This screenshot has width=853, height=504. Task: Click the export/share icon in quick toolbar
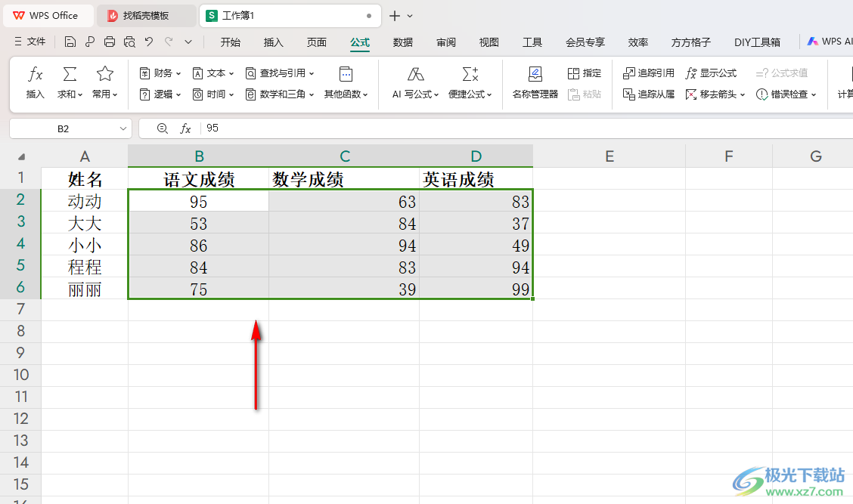[90, 42]
